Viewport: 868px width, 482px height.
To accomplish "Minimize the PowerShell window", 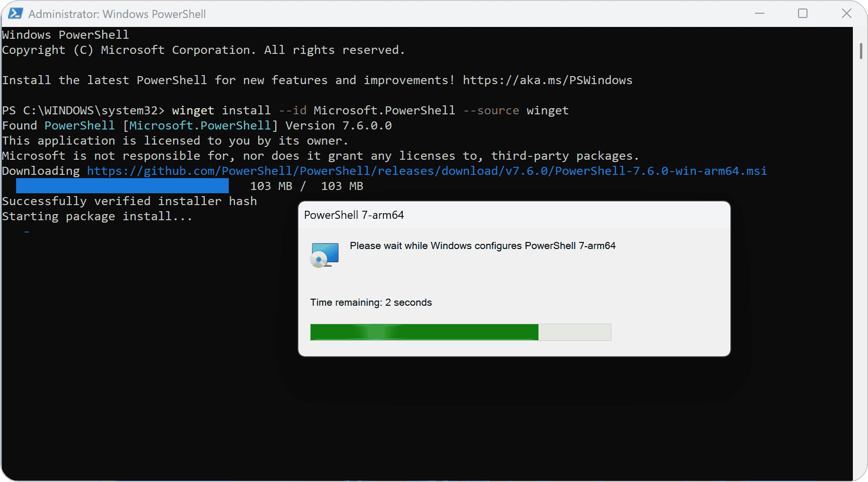I will (759, 13).
